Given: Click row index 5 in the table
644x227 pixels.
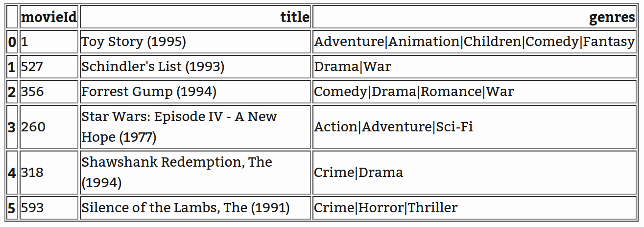Looking at the screenshot, I should pos(12,208).
